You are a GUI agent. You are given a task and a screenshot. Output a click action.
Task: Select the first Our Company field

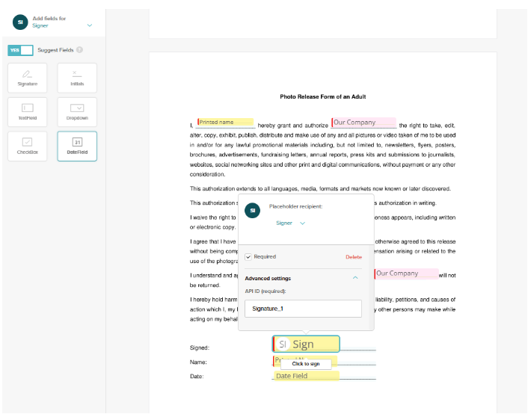tap(363, 123)
